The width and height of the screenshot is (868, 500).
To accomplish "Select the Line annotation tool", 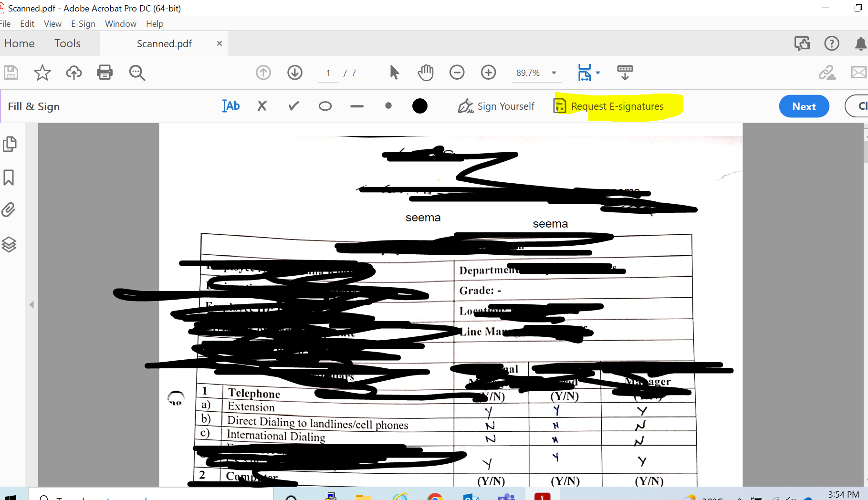I will [357, 106].
